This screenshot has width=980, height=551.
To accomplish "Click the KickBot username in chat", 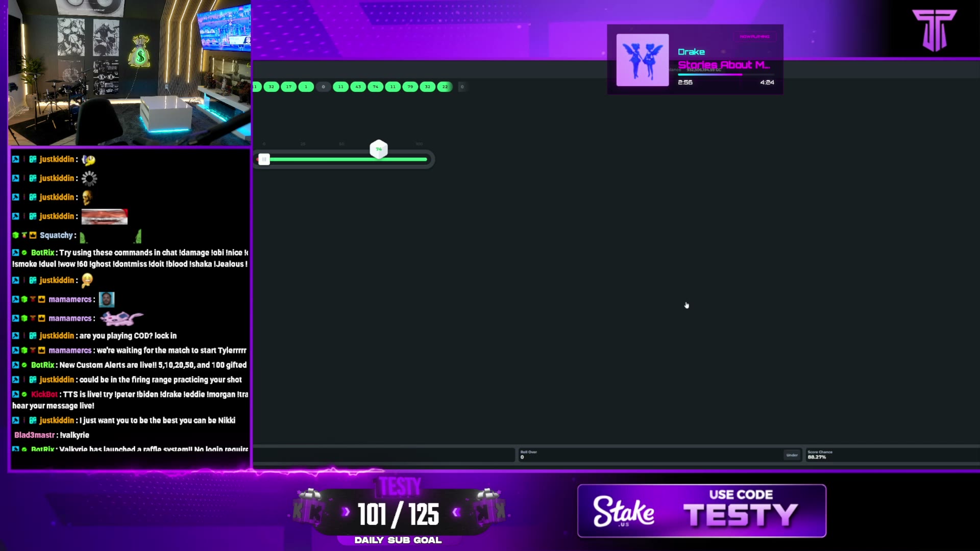I will [x=44, y=394].
